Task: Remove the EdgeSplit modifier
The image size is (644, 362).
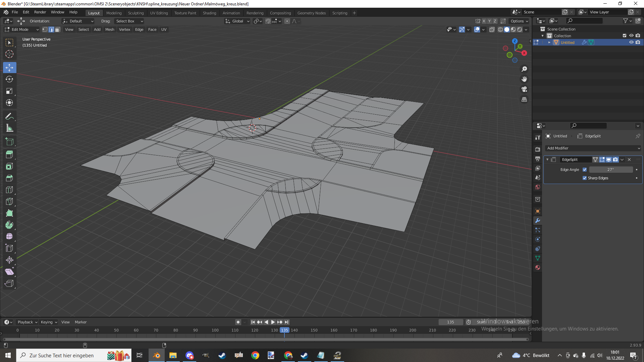Action: tap(629, 160)
